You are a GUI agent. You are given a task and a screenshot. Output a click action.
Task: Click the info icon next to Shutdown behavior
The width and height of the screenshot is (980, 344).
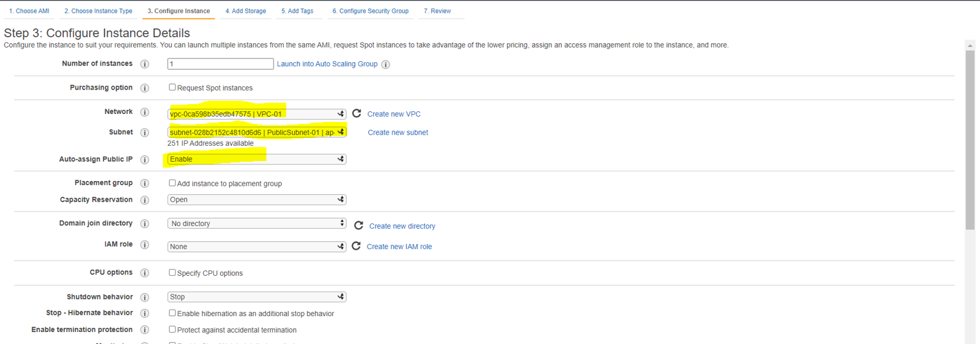pos(144,298)
